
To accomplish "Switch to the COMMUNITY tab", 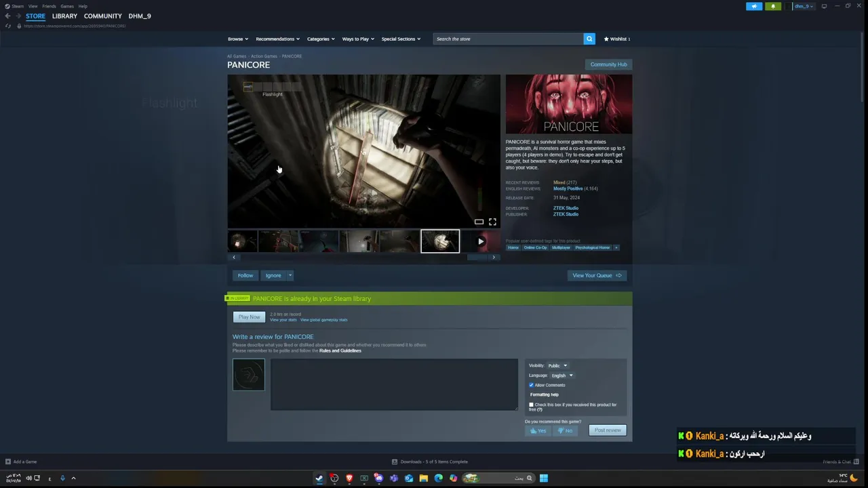I will pos(103,16).
